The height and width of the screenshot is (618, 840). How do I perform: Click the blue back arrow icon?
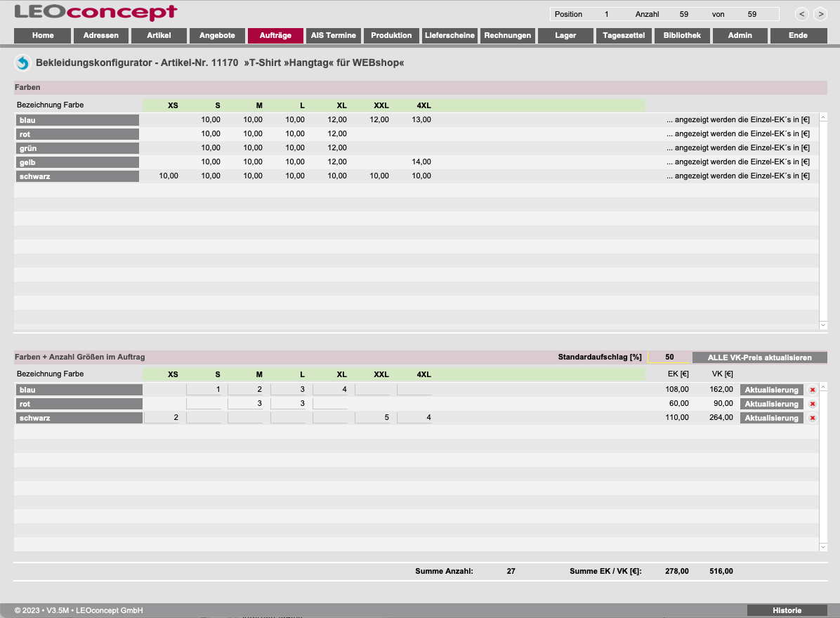pos(22,63)
